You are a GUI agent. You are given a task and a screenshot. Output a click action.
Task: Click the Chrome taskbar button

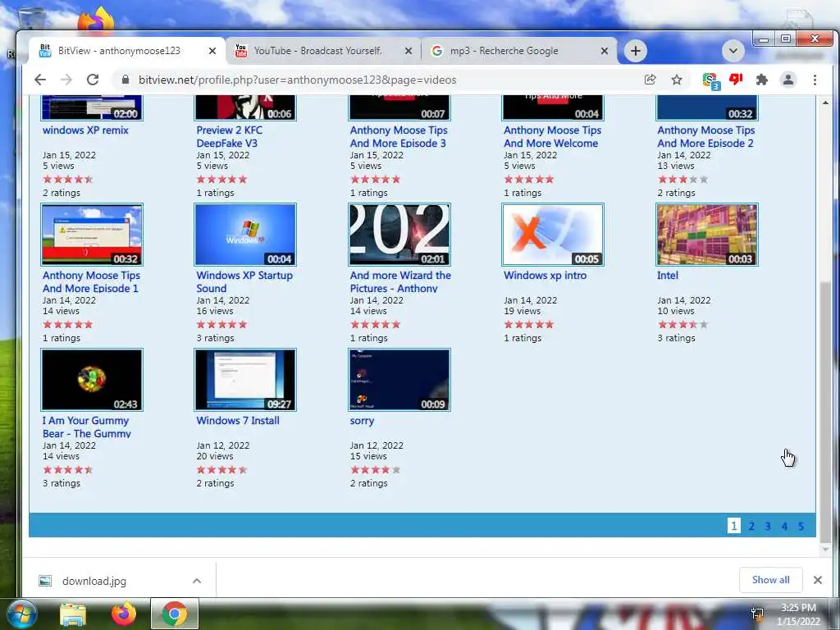pyautogui.click(x=175, y=614)
